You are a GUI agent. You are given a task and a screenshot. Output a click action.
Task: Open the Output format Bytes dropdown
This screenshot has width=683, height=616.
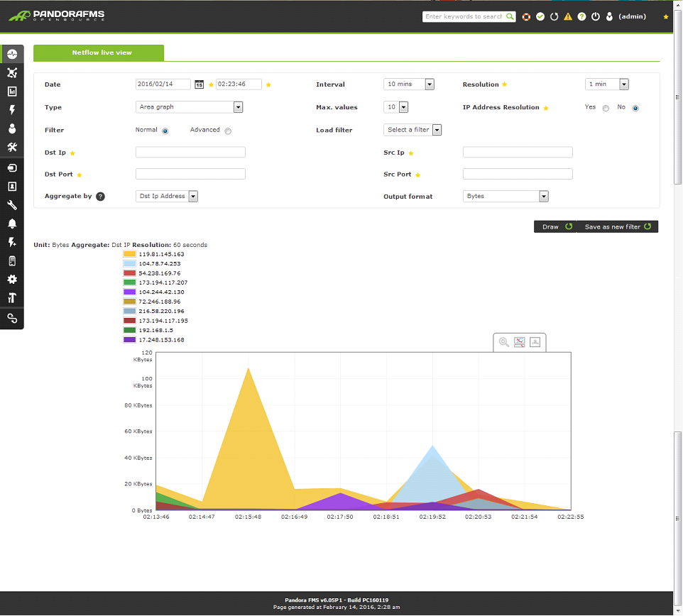[506, 197]
